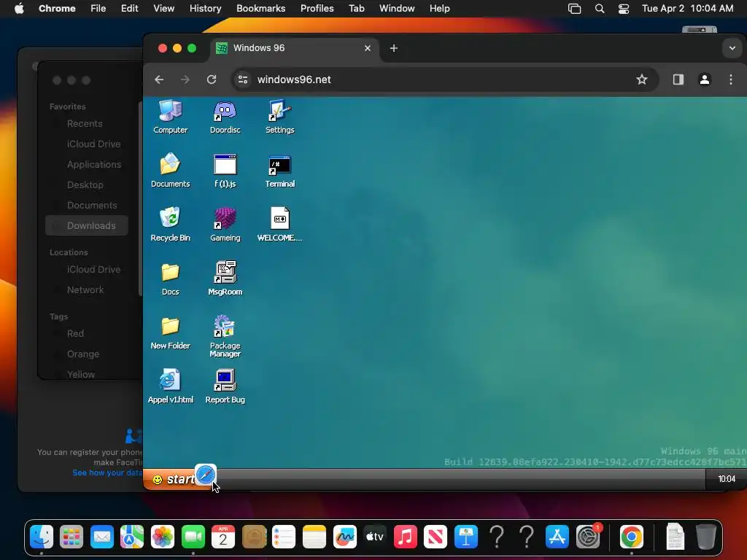The image size is (747, 560).
Task: Open the Settings desktop icon
Action: click(279, 117)
